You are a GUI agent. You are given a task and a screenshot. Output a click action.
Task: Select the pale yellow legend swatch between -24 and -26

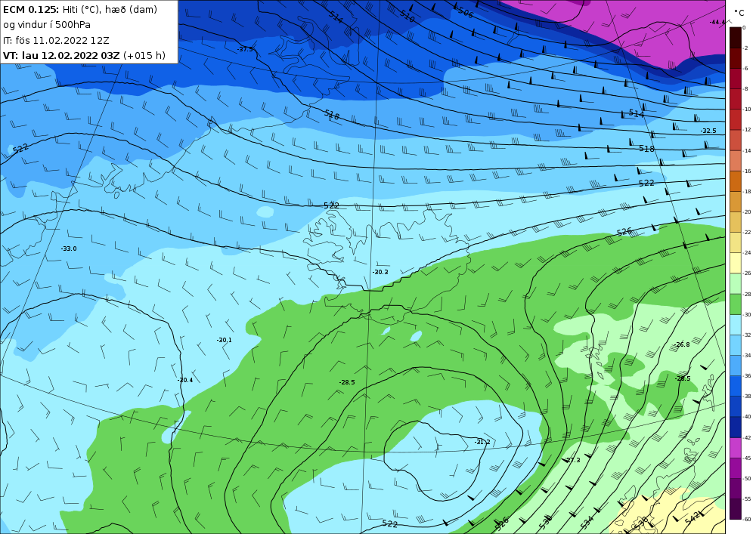click(x=736, y=264)
